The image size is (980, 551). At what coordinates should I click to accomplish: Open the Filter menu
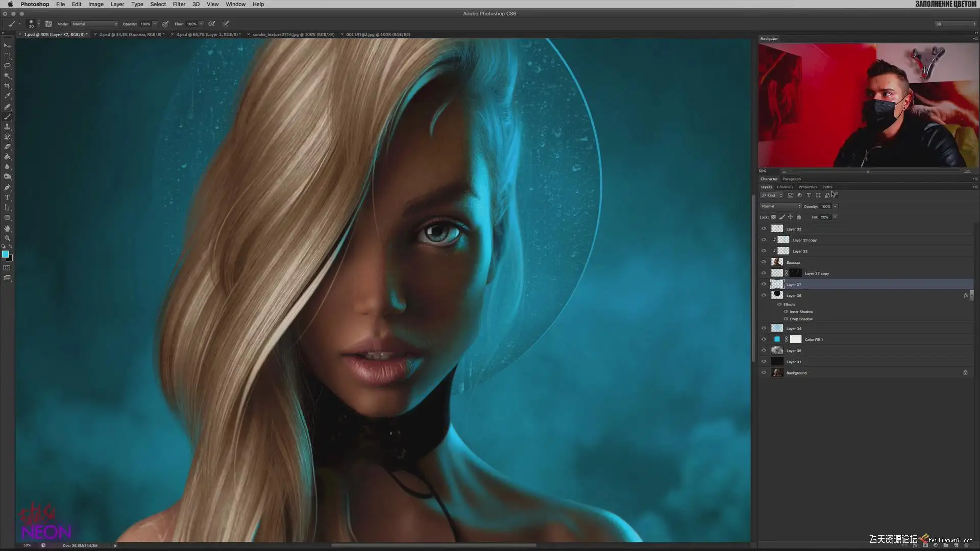point(179,4)
